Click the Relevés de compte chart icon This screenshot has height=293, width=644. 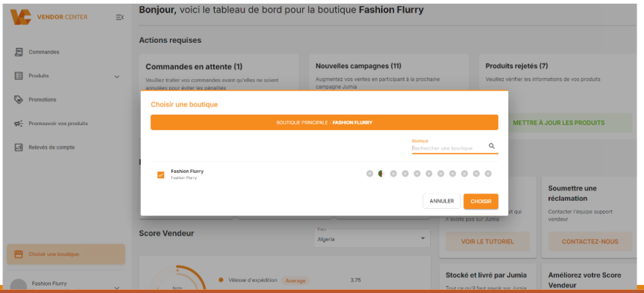point(19,147)
